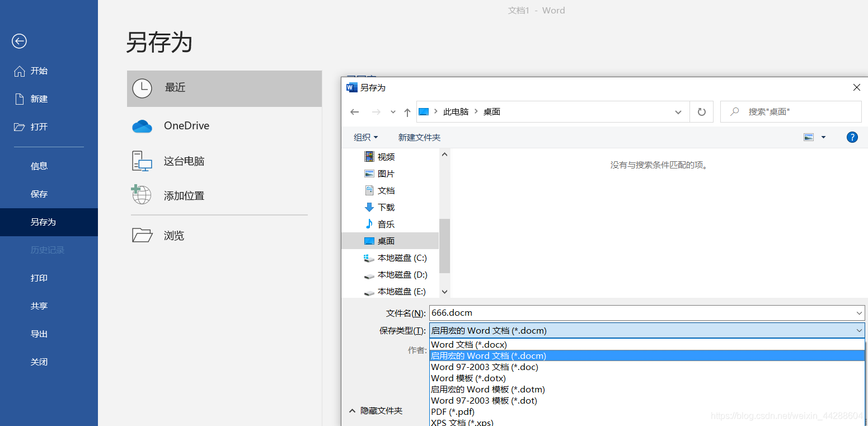Click the dialog's forward arrow
Viewport: 868px width, 426px height.
[376, 112]
